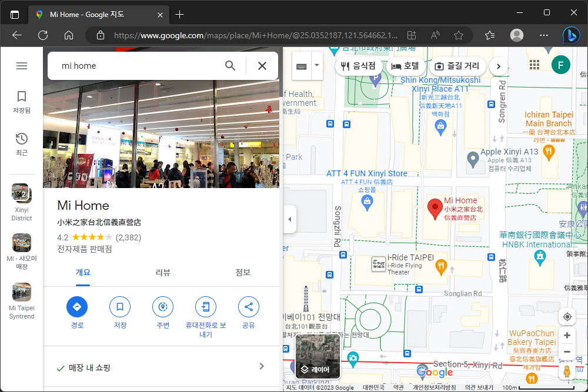Zoom in the map with plus

click(567, 336)
